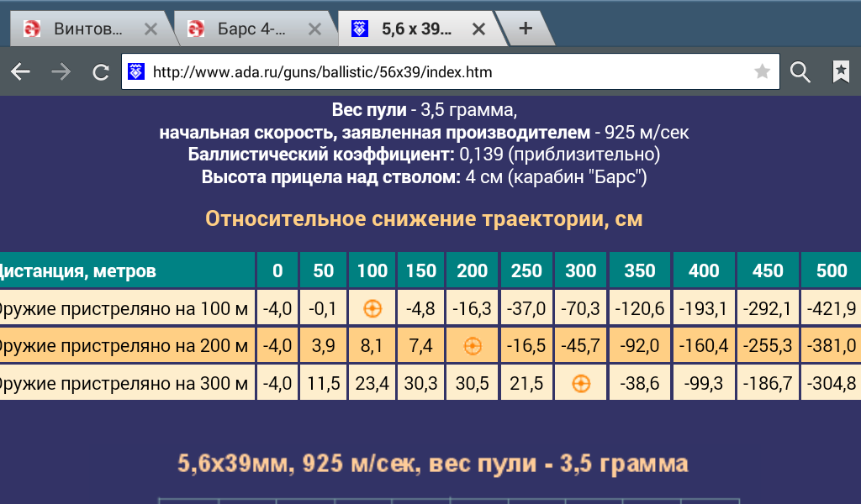The height and width of the screenshot is (504, 861).
Task: Open a new tab with plus button
Action: point(526,29)
